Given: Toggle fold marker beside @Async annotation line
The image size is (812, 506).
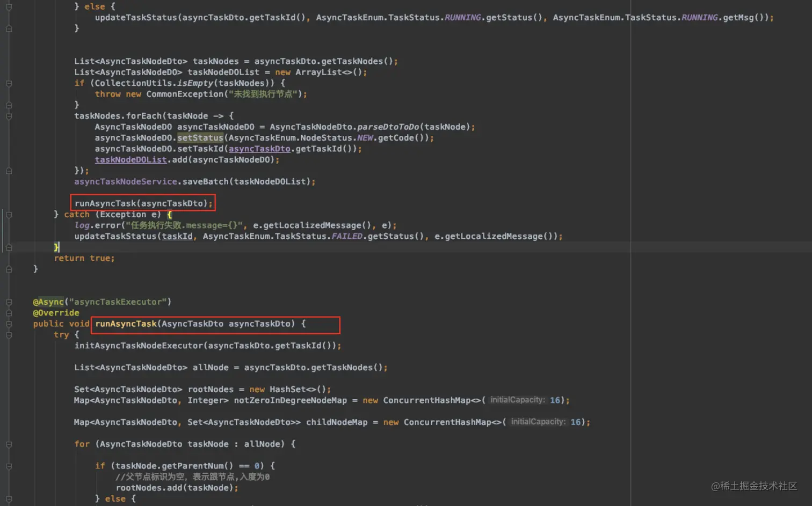Looking at the screenshot, I should [x=9, y=302].
